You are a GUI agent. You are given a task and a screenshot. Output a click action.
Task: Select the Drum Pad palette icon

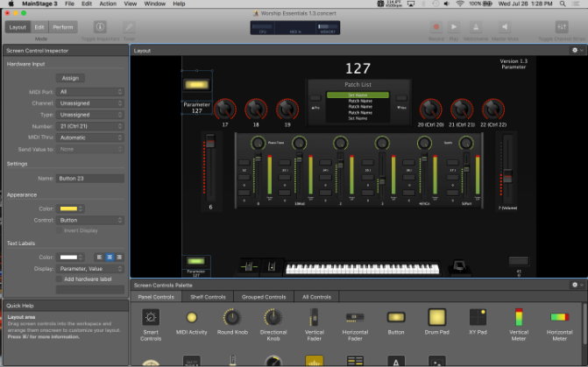click(437, 317)
